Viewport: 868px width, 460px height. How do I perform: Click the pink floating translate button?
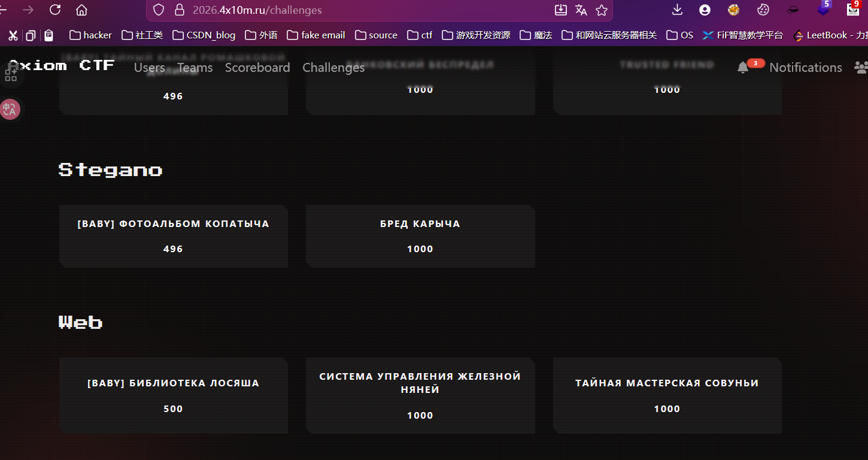click(10, 109)
